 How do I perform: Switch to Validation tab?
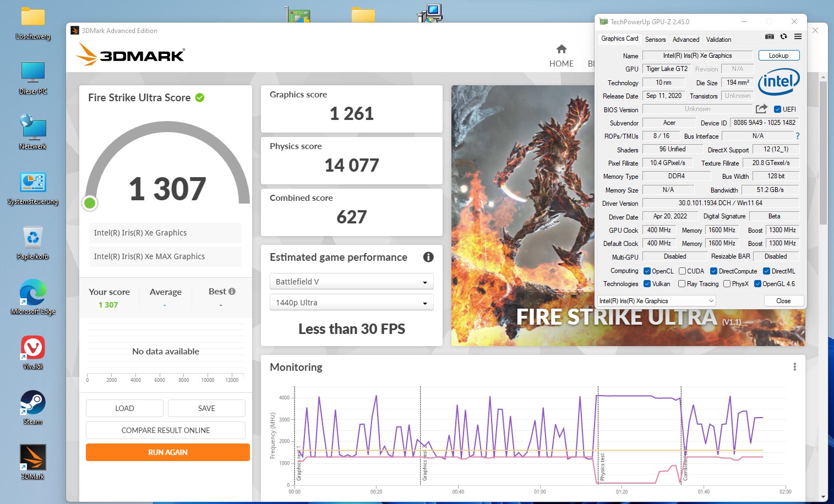click(718, 40)
